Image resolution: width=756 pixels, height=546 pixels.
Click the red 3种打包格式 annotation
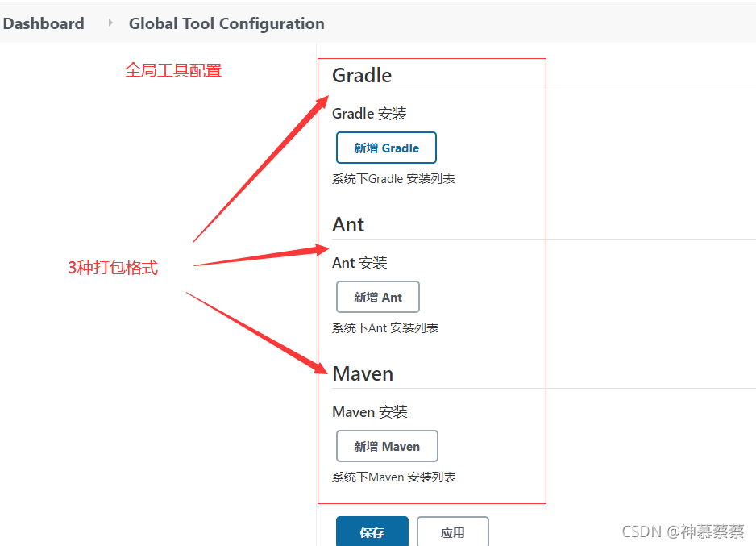113,268
